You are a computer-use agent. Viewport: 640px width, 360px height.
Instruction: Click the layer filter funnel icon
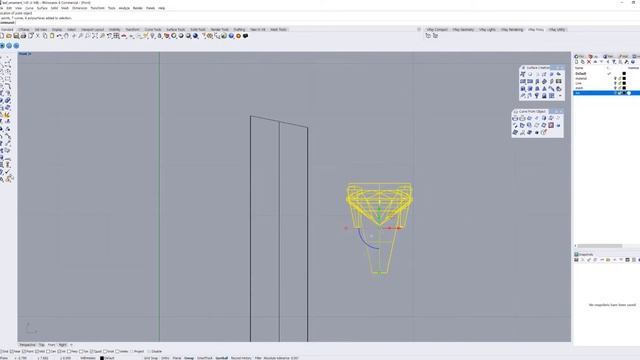(x=614, y=62)
